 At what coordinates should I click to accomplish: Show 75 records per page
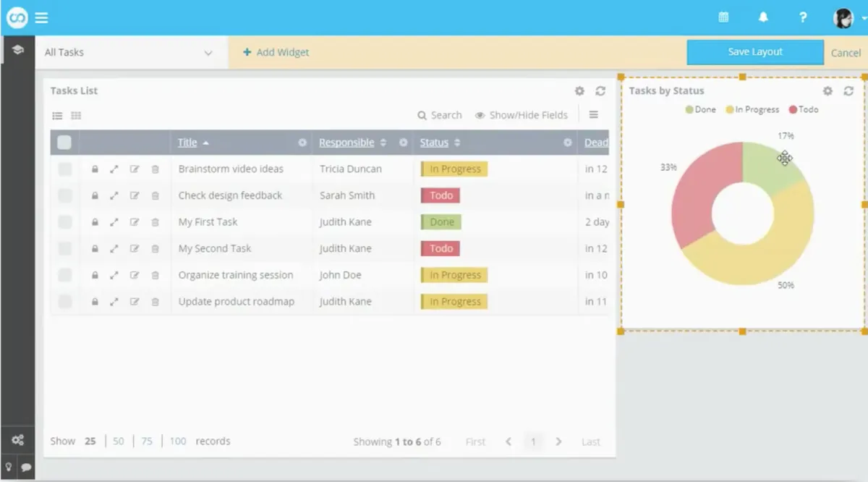(147, 441)
